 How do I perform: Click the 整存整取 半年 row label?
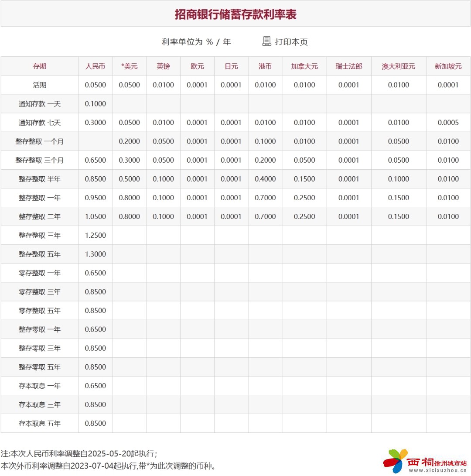tap(39, 179)
